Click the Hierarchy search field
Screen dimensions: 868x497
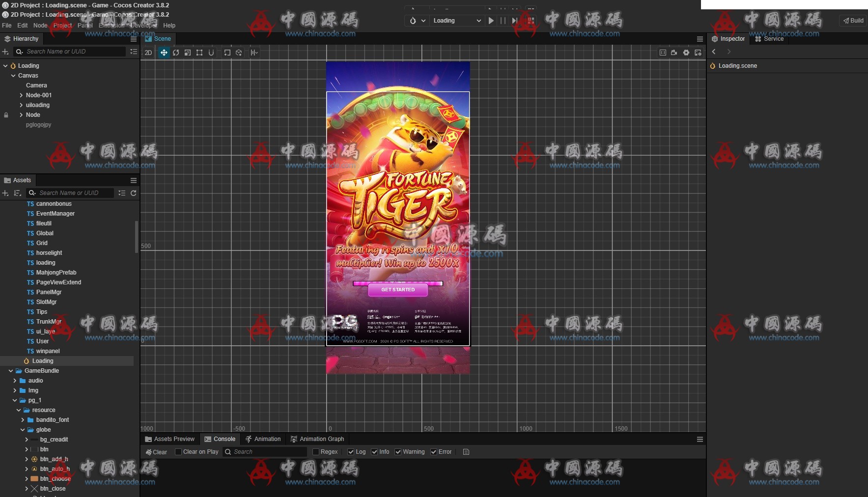coord(74,52)
